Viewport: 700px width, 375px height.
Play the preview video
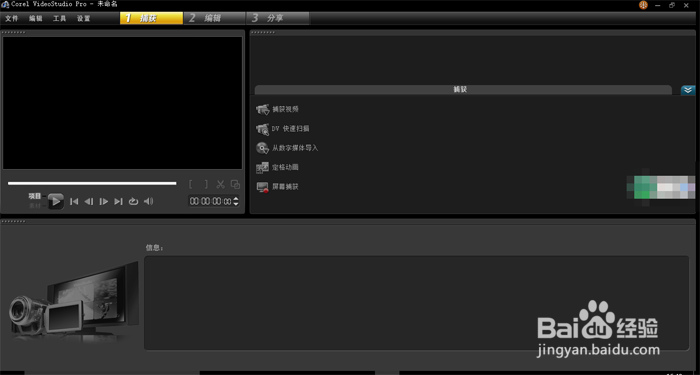pos(56,201)
